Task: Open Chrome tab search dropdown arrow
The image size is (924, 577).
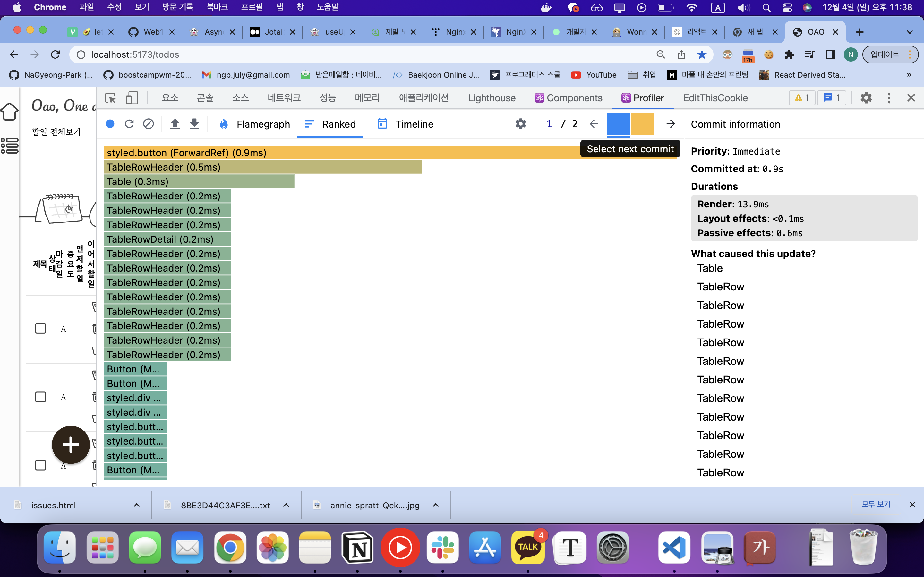Action: [910, 32]
